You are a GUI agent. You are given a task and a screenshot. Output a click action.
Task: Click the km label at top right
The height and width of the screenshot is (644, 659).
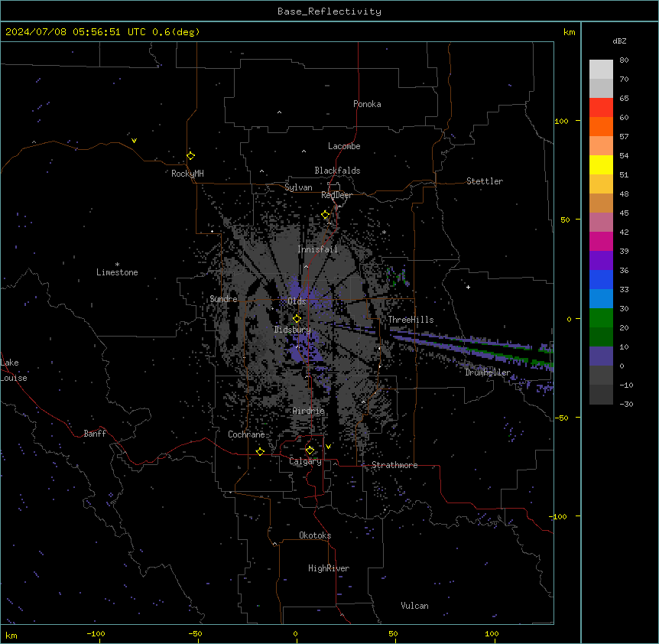point(570,32)
